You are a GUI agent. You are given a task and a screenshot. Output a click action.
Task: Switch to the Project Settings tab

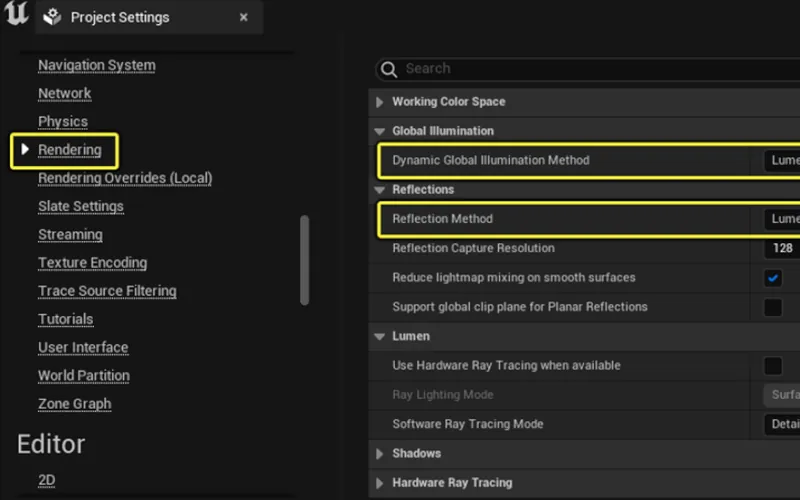click(x=120, y=17)
